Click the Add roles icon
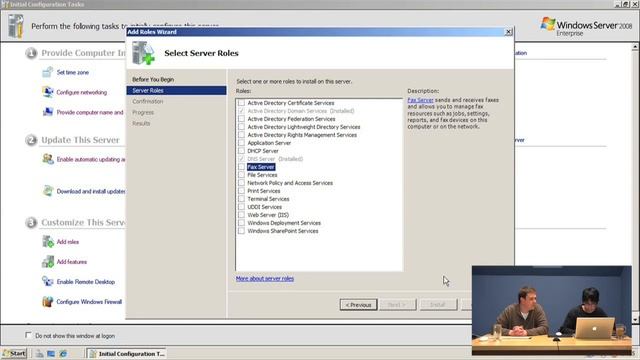The width and height of the screenshot is (640, 360). [47, 242]
